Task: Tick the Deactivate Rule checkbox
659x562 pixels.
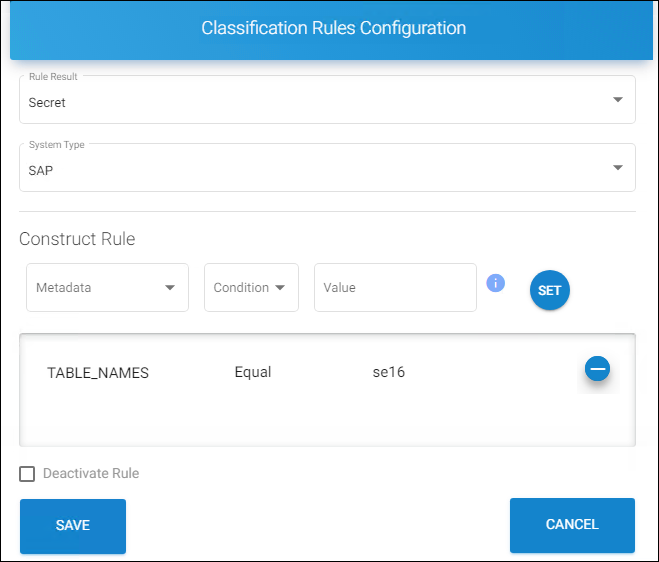Action: coord(27,474)
